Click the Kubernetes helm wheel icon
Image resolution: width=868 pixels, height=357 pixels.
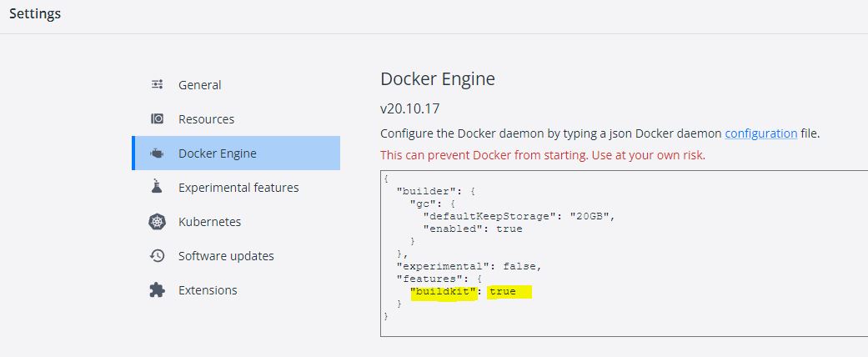pos(158,221)
